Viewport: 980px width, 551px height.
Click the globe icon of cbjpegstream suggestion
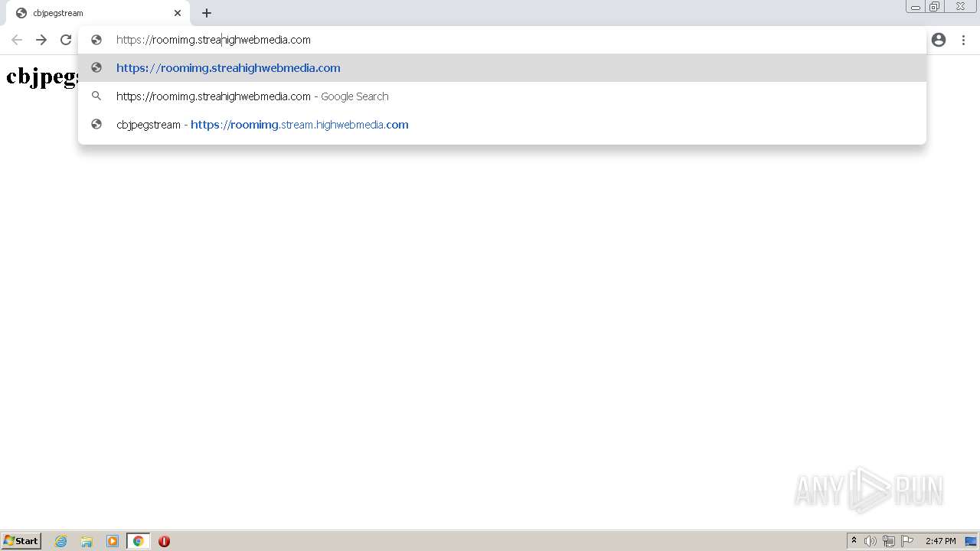click(x=96, y=125)
